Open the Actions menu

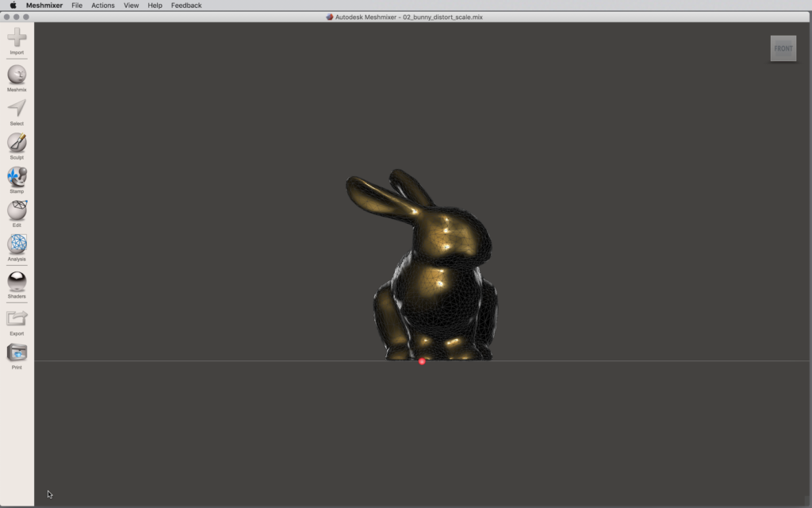click(103, 6)
